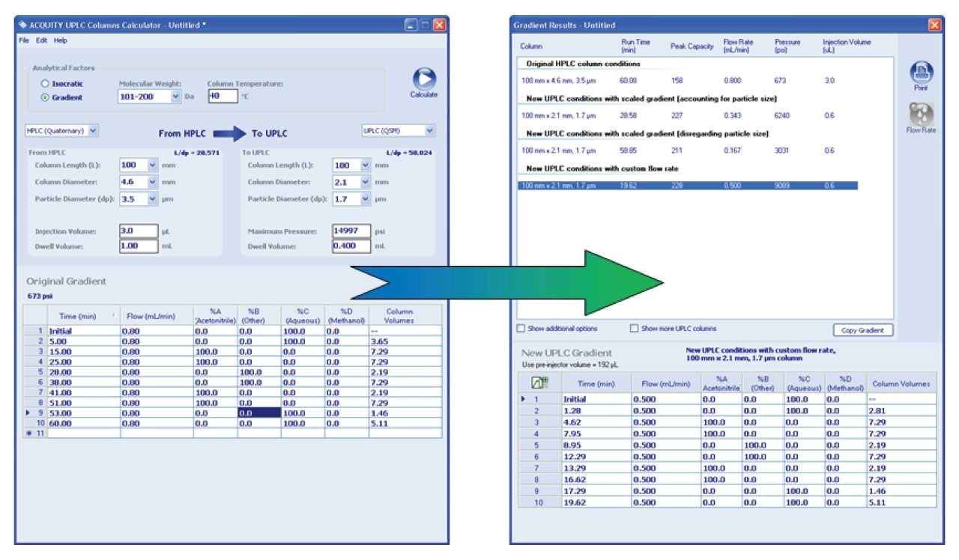Click the Injection Volume 3.0 field

point(139,231)
